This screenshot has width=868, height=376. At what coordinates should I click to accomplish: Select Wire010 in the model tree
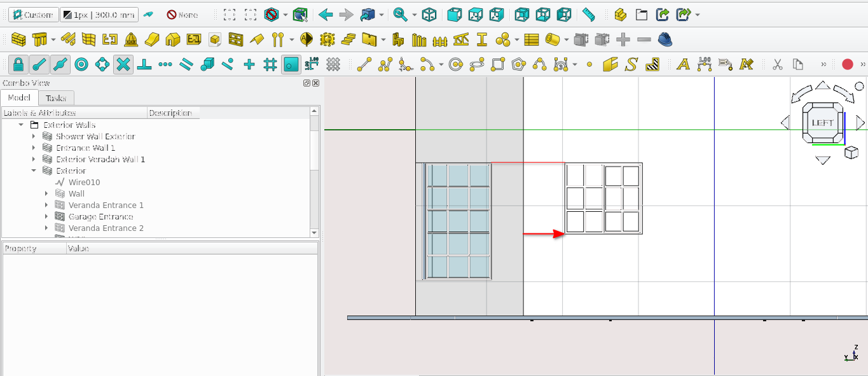click(x=84, y=183)
